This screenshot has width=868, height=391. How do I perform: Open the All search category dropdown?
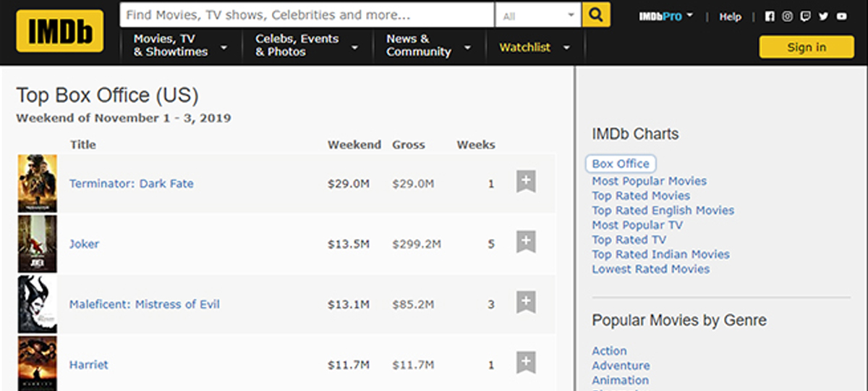click(x=538, y=14)
